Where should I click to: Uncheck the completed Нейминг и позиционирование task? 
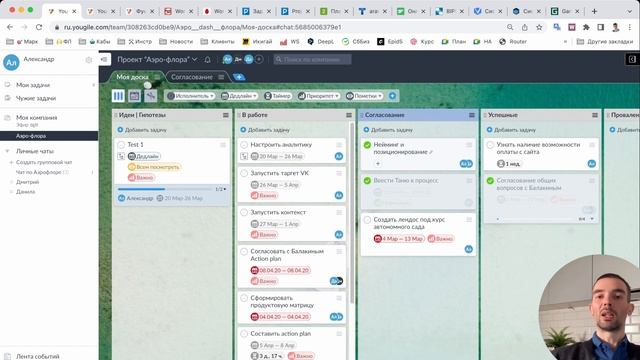click(367, 145)
